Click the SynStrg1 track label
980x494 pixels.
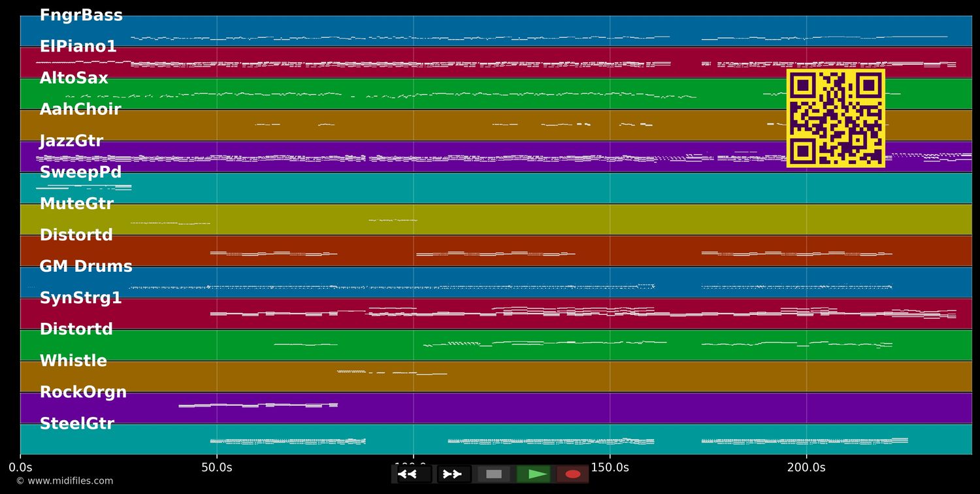80,298
